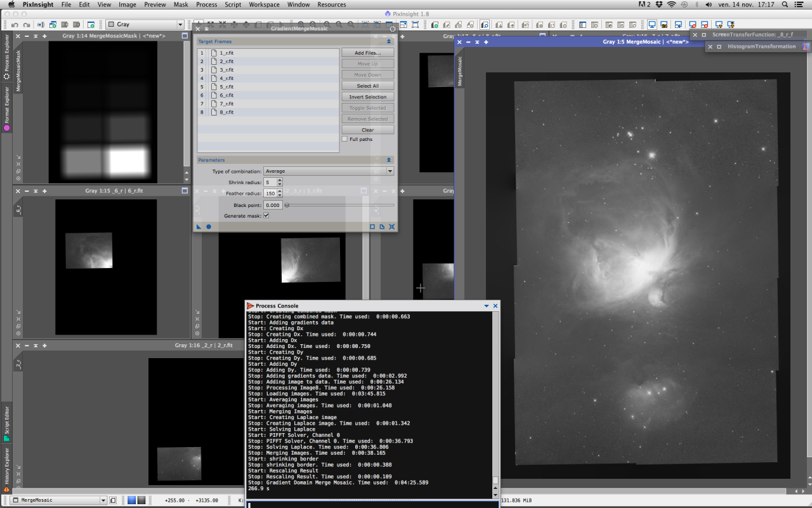
Task: Collapse the Target Frames section
Action: tap(389, 41)
